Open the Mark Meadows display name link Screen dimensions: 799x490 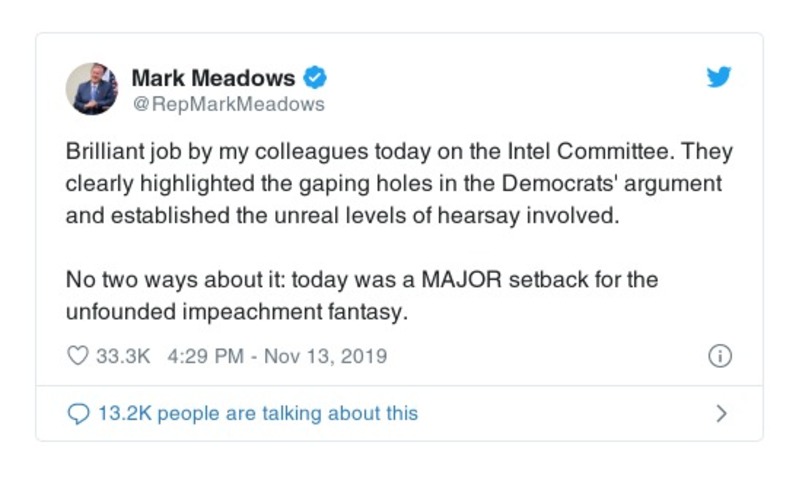point(214,78)
